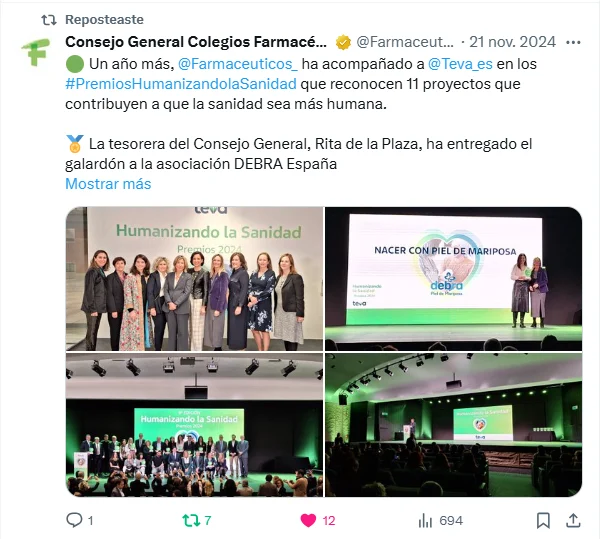Open the 21 nov. 2024 timestamp
This screenshot has width=600, height=539.
512,42
